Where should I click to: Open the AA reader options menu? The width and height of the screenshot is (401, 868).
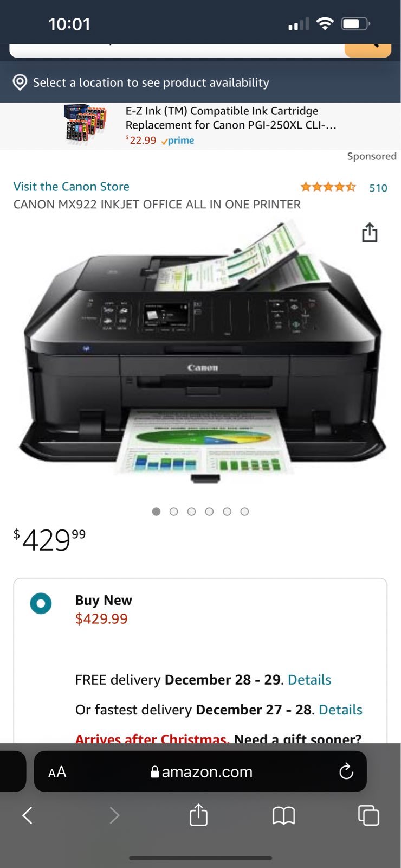(x=57, y=772)
